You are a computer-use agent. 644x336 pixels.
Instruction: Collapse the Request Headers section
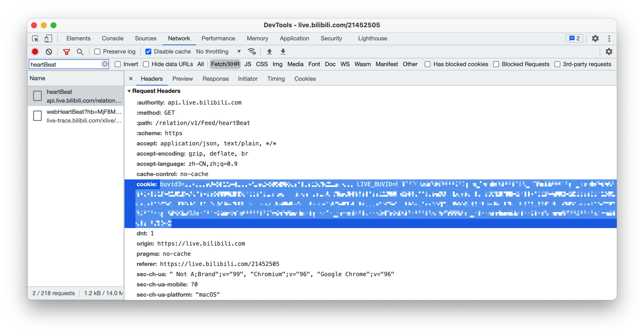point(129,91)
